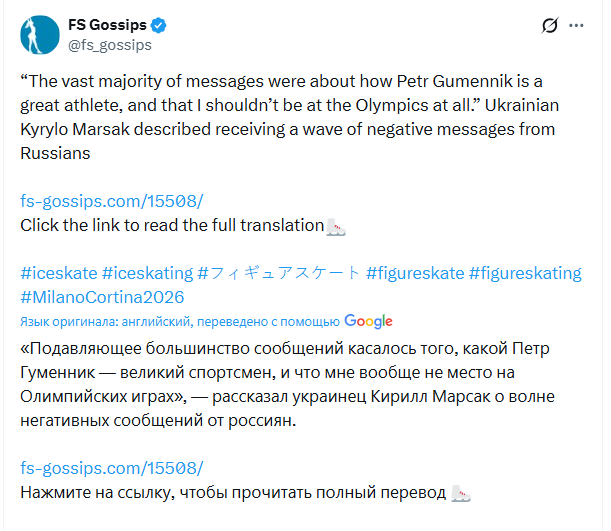
Task: Open the @fs_gossips handle link
Action: [109, 44]
